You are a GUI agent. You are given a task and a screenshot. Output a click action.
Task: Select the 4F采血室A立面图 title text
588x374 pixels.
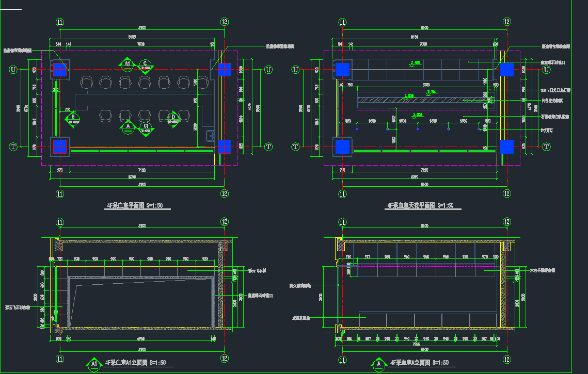click(x=419, y=363)
